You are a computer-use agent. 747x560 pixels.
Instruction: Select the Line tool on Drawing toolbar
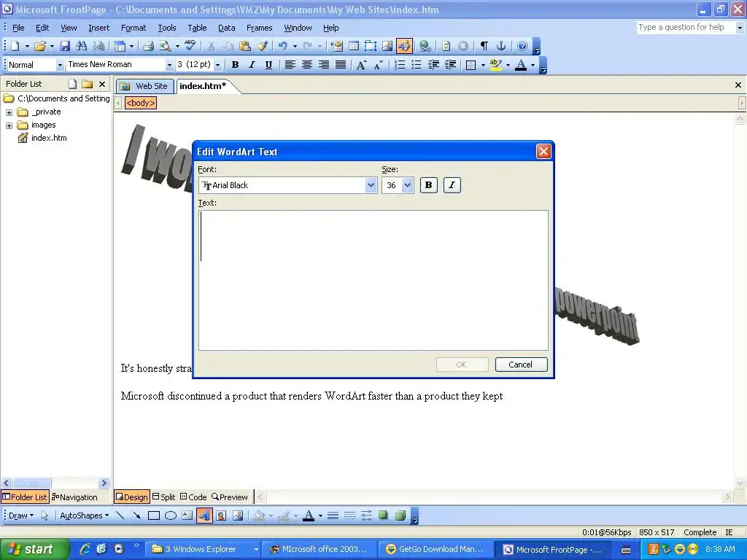pos(120,516)
